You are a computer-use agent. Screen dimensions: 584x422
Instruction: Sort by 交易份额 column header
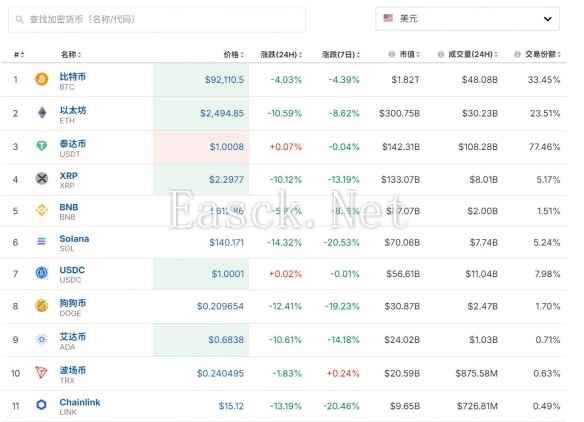(x=543, y=54)
